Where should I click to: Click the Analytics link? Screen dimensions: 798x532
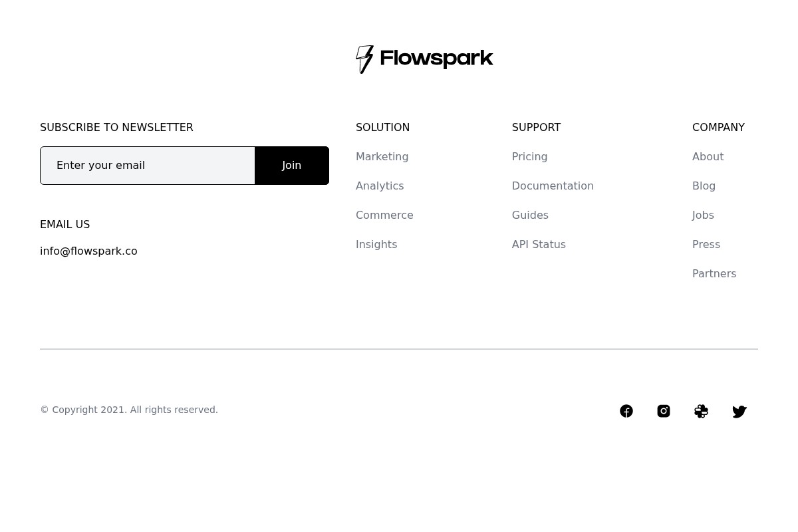click(x=379, y=186)
